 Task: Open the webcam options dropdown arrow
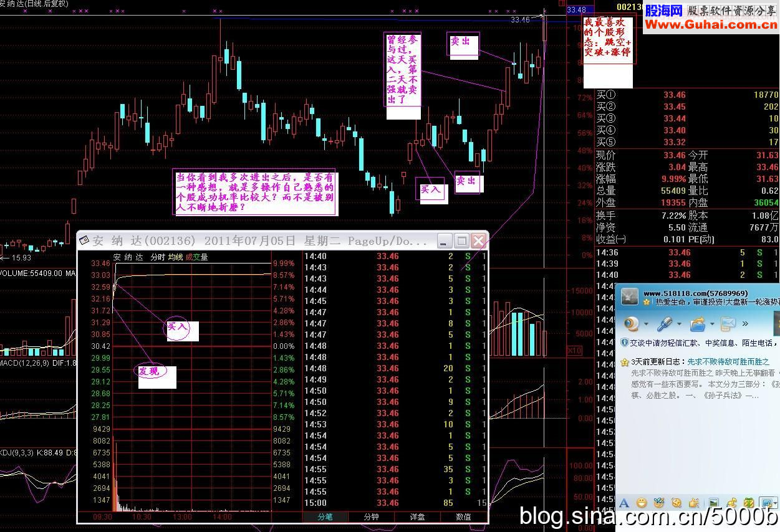(646, 324)
